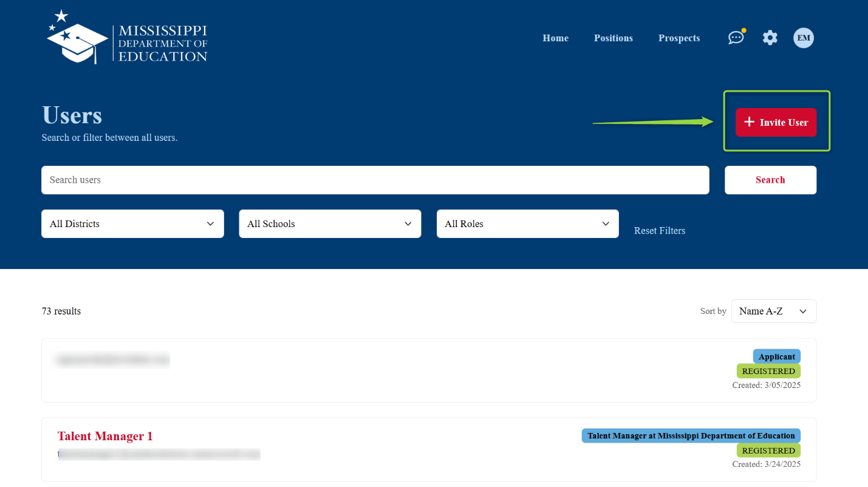Click the EM profile avatar
The width and height of the screenshot is (868, 487).
click(803, 38)
